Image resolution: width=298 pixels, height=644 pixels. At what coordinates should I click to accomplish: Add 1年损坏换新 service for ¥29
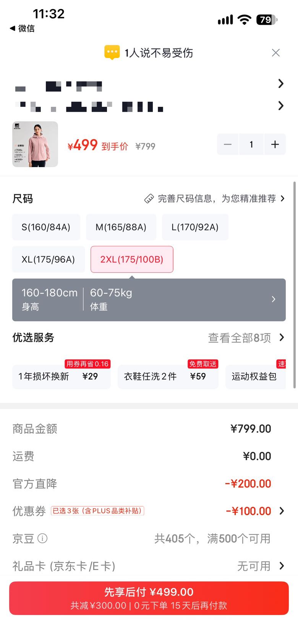pyautogui.click(x=62, y=377)
